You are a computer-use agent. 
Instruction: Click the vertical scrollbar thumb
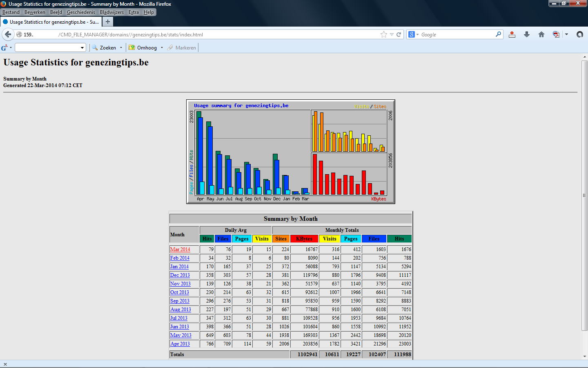(584, 195)
